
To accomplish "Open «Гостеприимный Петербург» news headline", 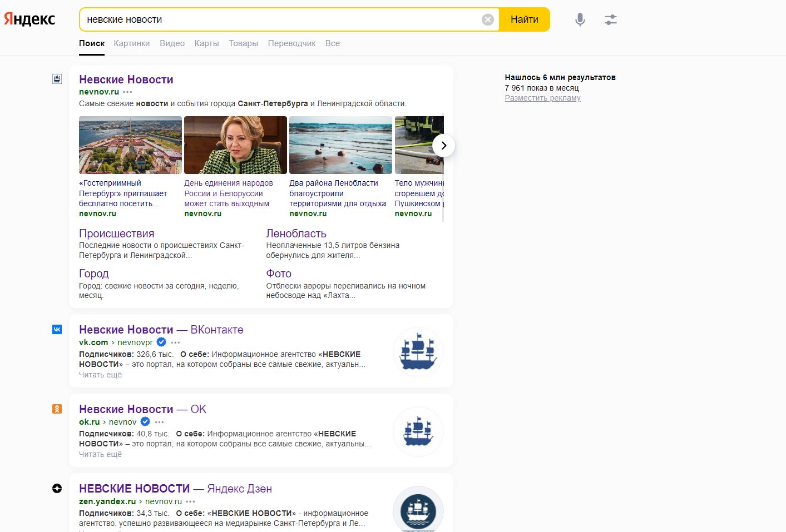I will [x=123, y=193].
